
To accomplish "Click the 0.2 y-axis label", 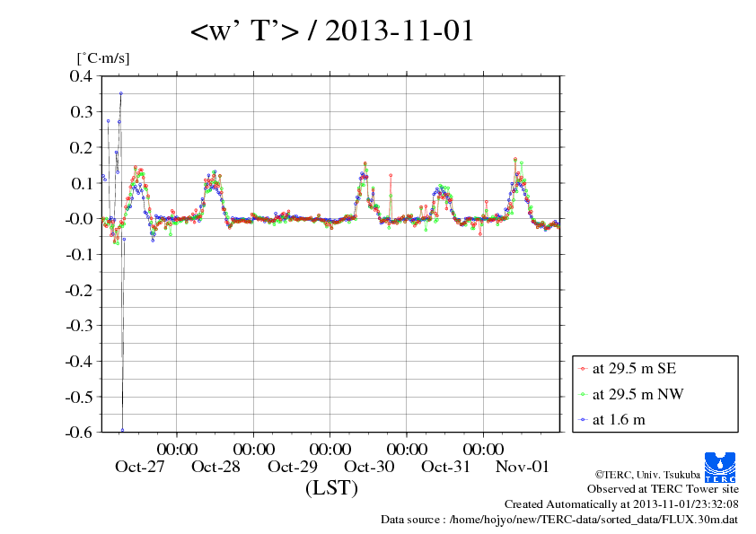I will (x=81, y=147).
